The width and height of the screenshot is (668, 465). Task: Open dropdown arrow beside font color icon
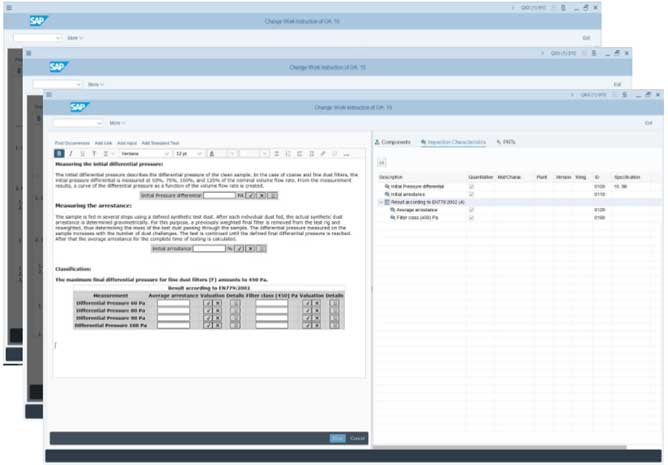(232, 153)
